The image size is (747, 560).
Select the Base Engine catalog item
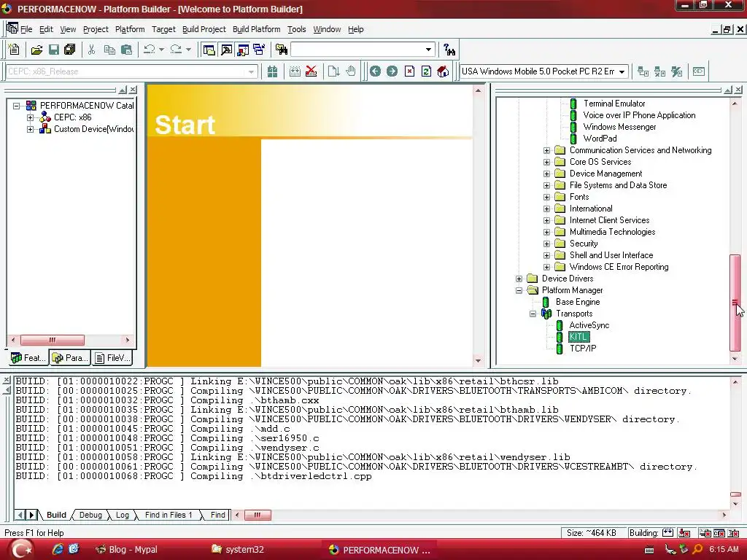(578, 302)
